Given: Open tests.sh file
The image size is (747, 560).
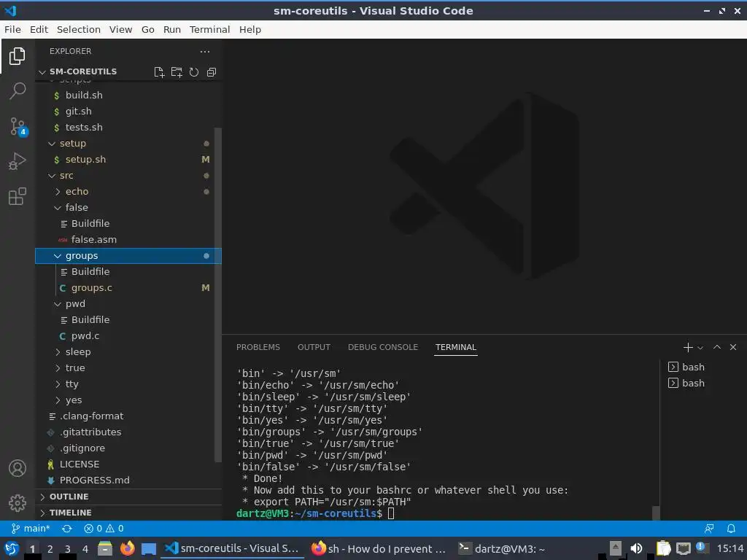Looking at the screenshot, I should coord(128,127).
